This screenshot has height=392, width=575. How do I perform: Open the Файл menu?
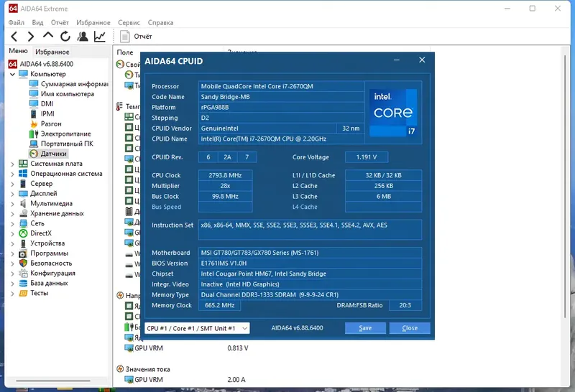click(x=17, y=23)
